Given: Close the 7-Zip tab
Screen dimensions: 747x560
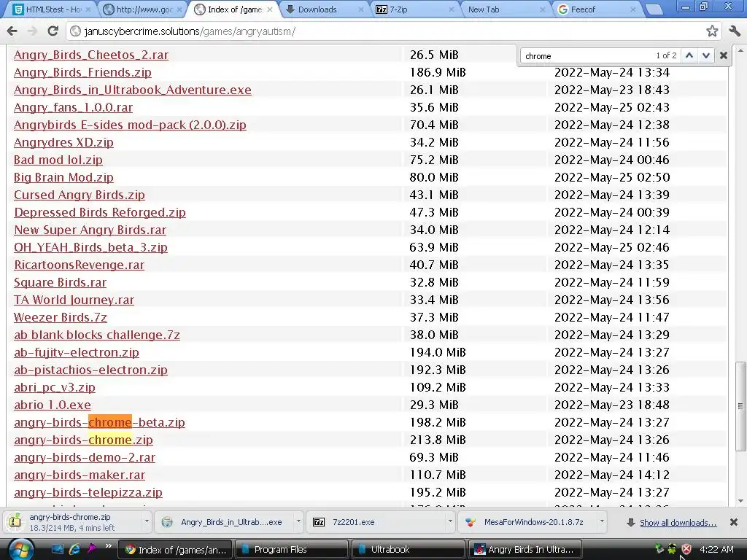Looking at the screenshot, I should 451,9.
